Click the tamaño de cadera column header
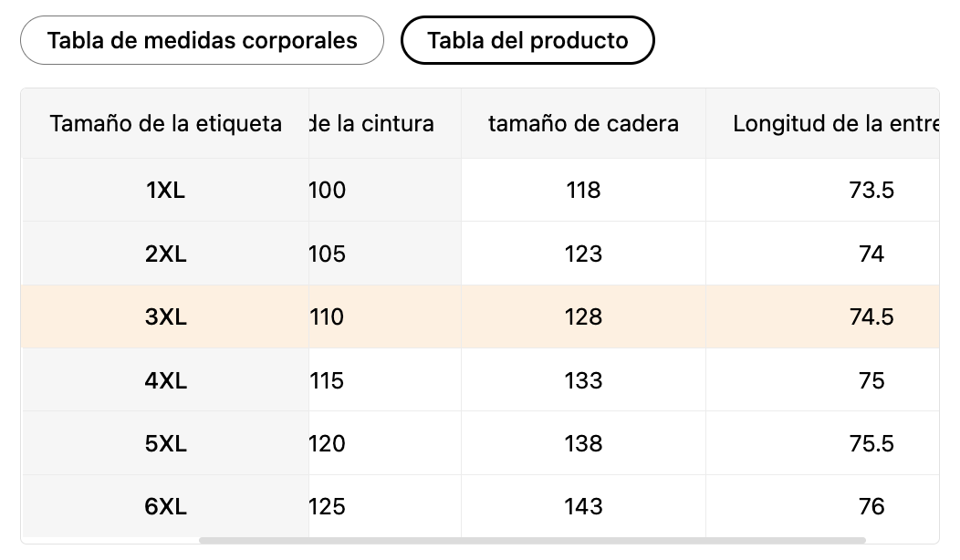960x560 pixels. (x=583, y=124)
